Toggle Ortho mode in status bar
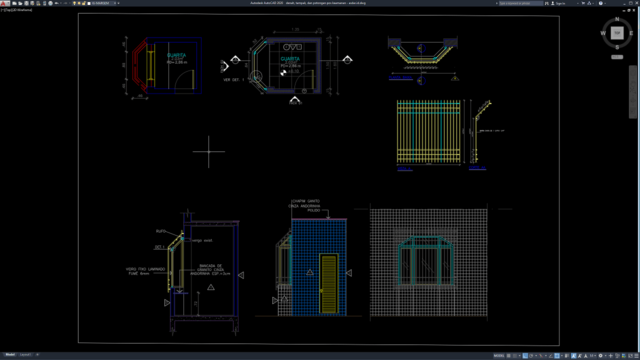This screenshot has height=360, width=640. click(525, 356)
